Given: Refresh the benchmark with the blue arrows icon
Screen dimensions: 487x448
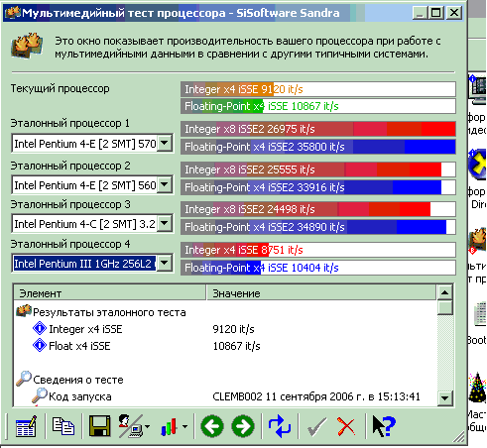Looking at the screenshot, I should (279, 426).
